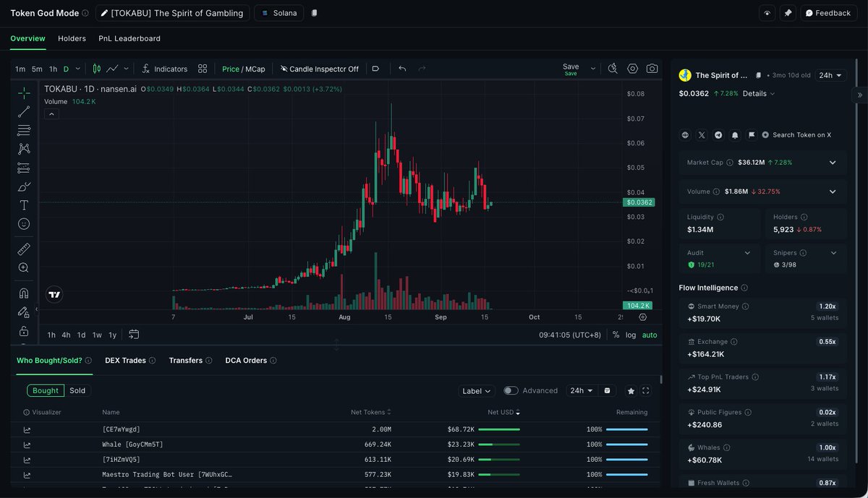This screenshot has height=498, width=868.
Task: Open the Transfers tab
Action: (x=186, y=360)
